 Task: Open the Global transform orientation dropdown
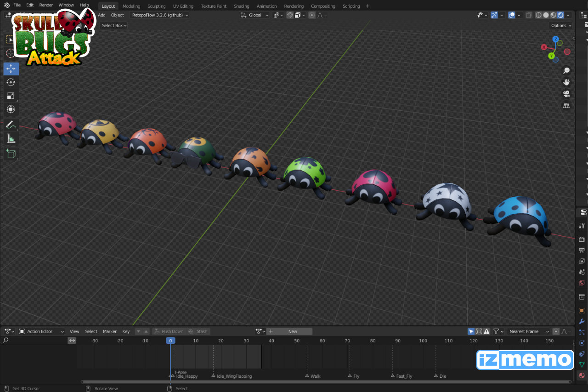point(255,15)
